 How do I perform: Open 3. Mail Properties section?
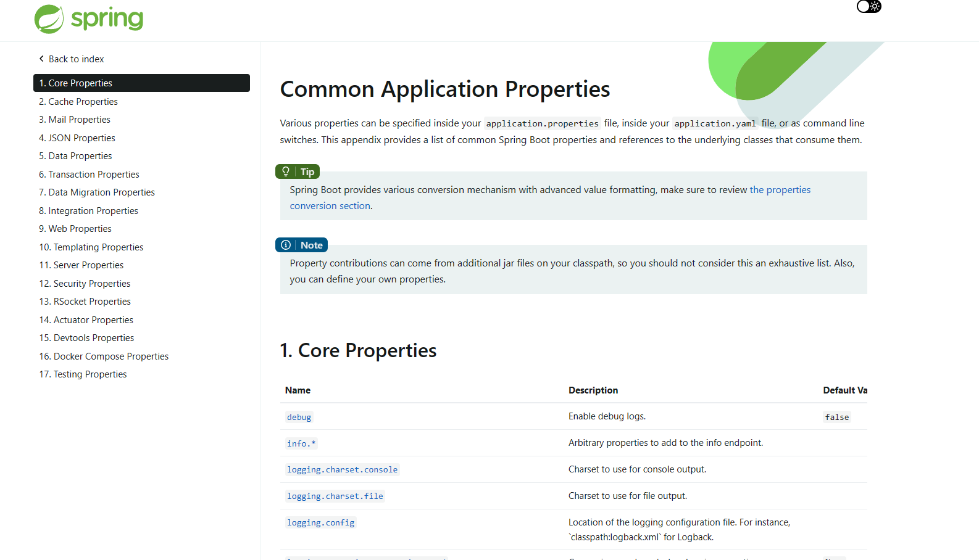tap(75, 120)
